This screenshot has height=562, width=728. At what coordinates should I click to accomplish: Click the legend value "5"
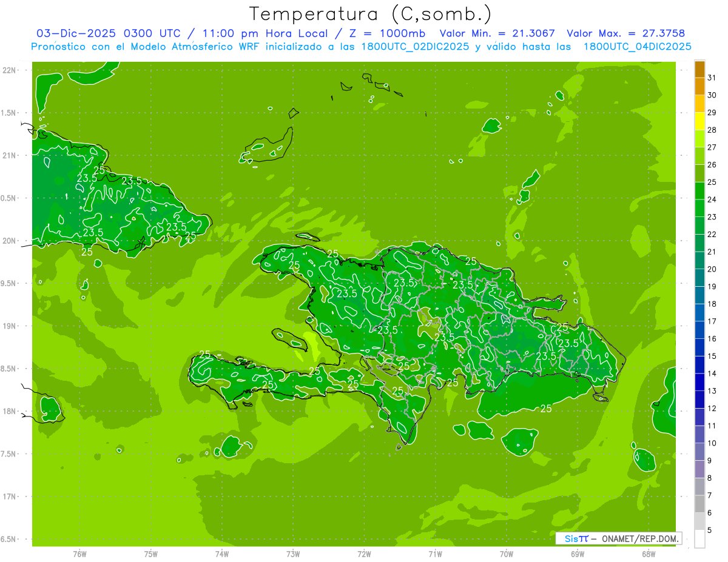click(710, 530)
